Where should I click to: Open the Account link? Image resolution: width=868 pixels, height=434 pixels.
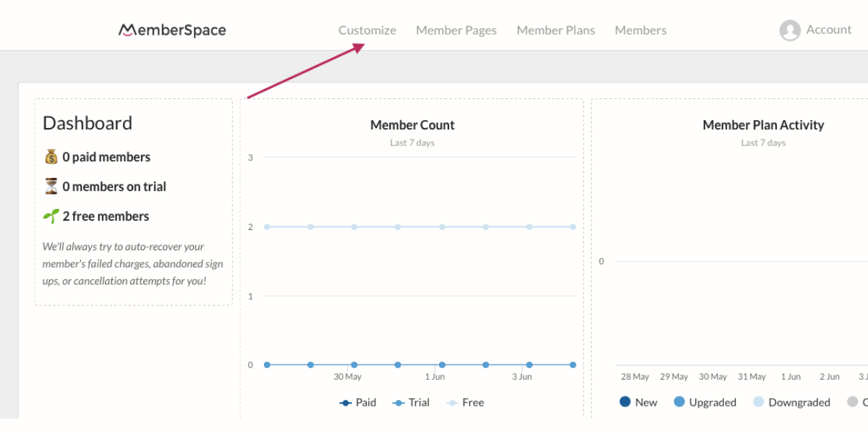[829, 30]
